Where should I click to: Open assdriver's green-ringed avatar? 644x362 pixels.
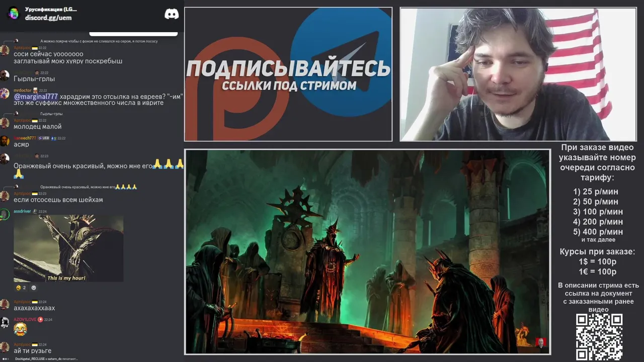5,215
